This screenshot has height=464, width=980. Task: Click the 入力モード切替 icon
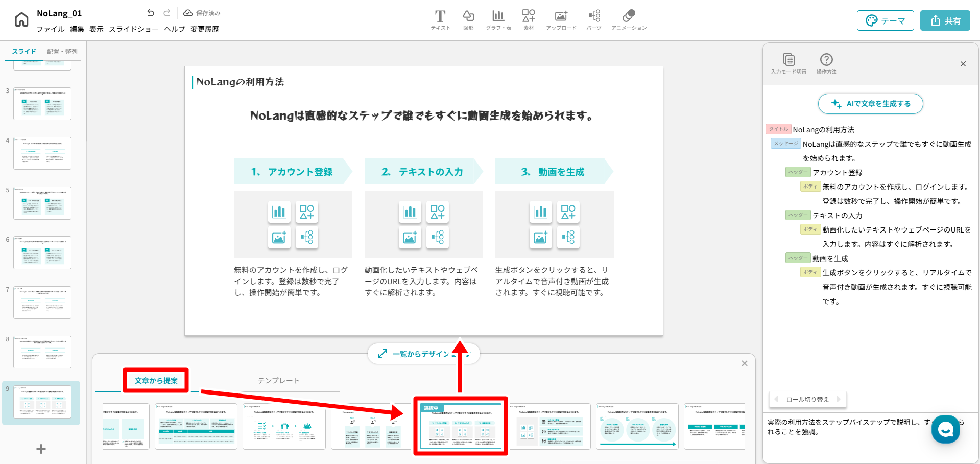788,64
